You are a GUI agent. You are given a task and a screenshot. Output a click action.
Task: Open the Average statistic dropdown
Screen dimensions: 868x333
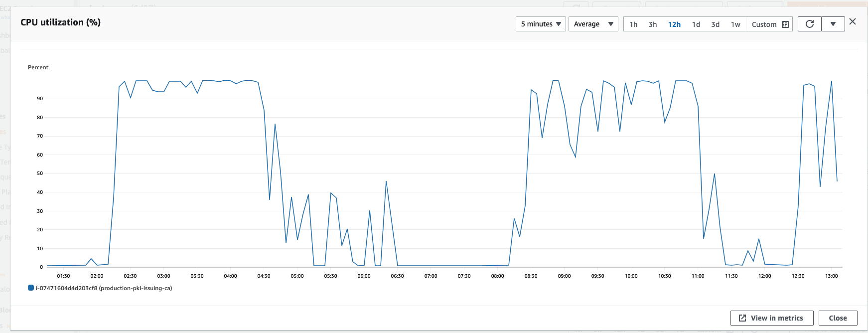click(593, 24)
